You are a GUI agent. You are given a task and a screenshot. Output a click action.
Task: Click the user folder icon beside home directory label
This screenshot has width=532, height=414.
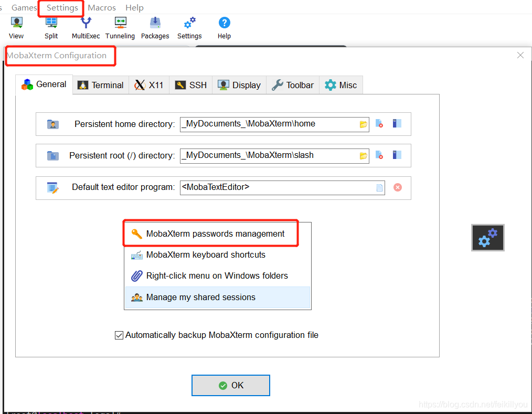coord(53,124)
